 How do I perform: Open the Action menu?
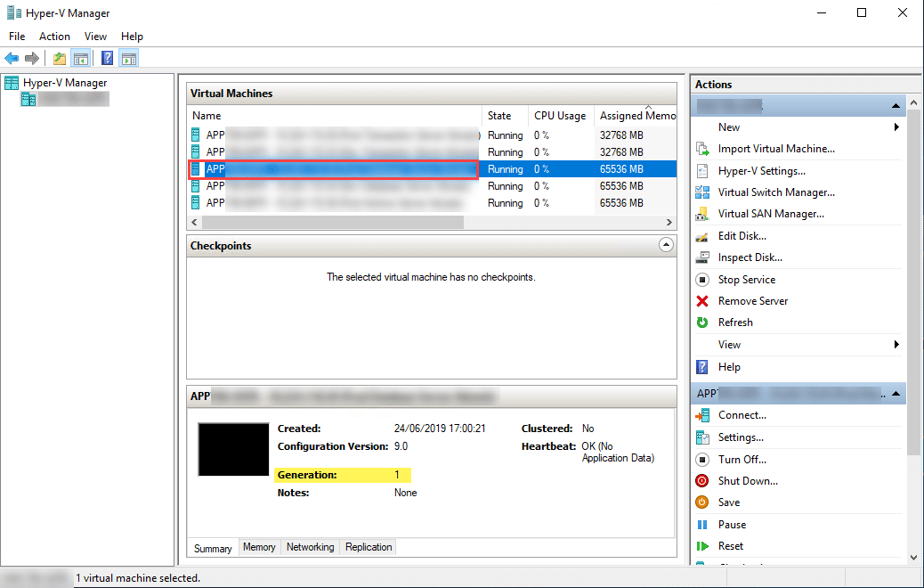click(55, 36)
